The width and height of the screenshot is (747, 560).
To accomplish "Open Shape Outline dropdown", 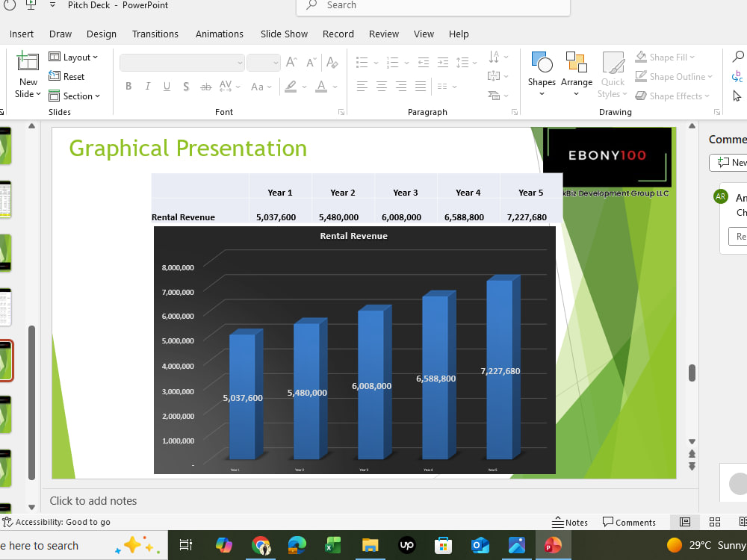I will pyautogui.click(x=674, y=76).
